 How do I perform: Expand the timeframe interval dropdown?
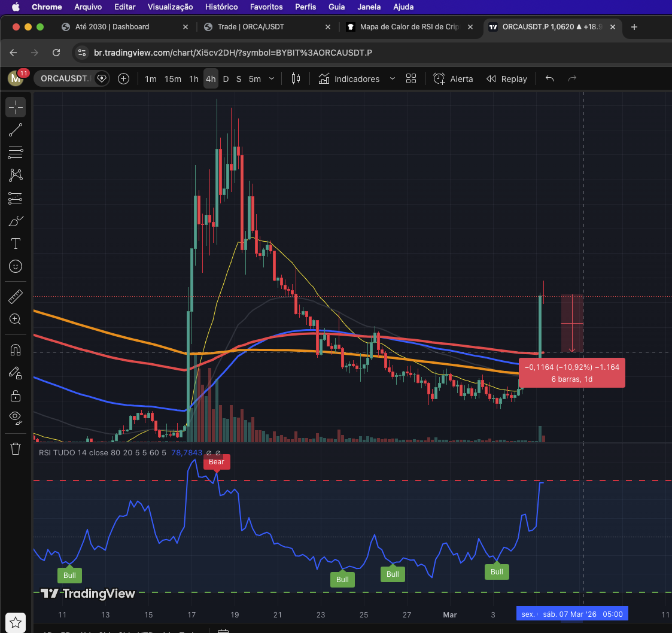click(x=272, y=78)
